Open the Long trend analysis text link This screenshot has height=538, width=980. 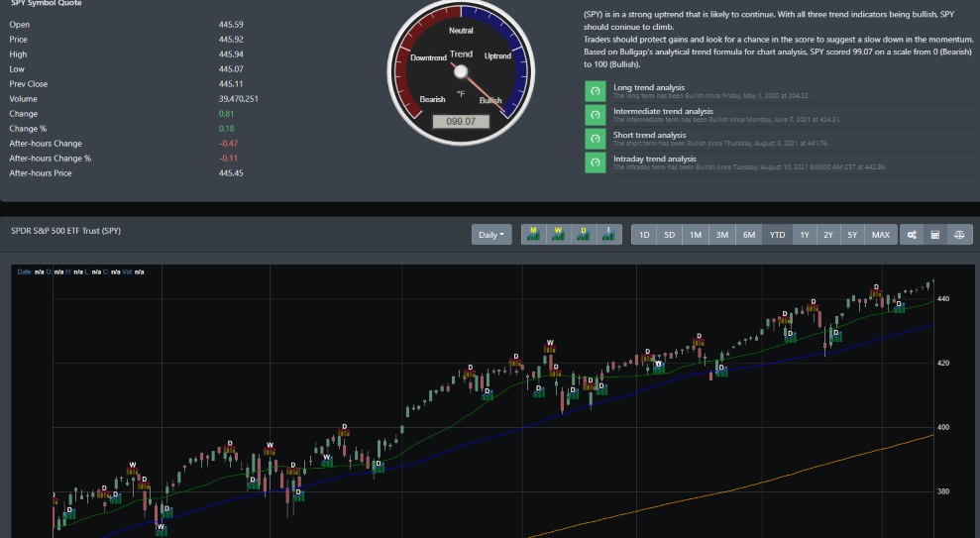649,88
